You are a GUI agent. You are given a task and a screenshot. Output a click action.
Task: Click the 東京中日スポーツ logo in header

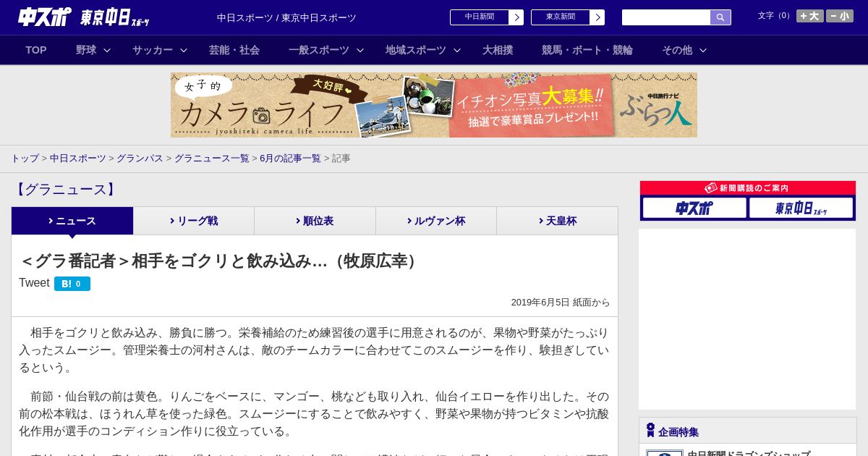(115, 17)
